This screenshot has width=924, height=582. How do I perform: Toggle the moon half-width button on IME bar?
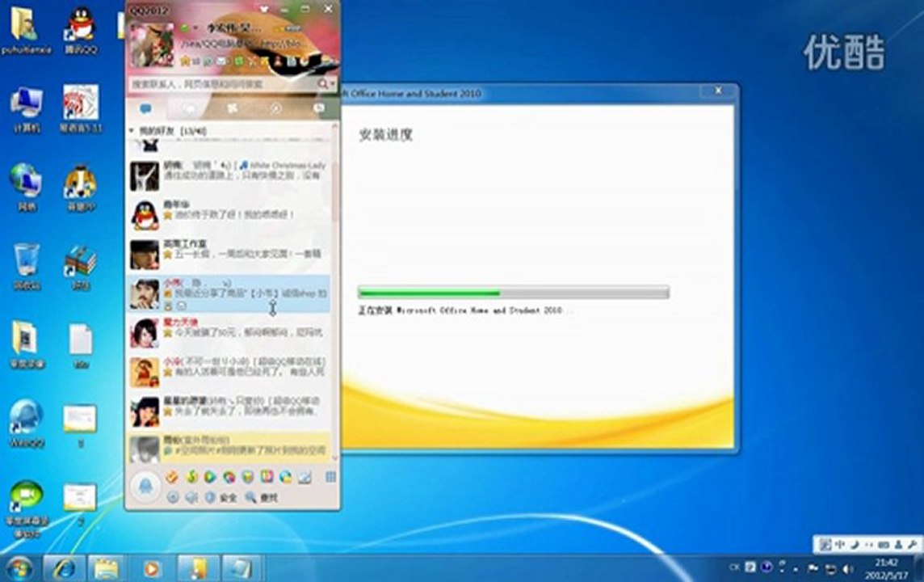click(854, 545)
